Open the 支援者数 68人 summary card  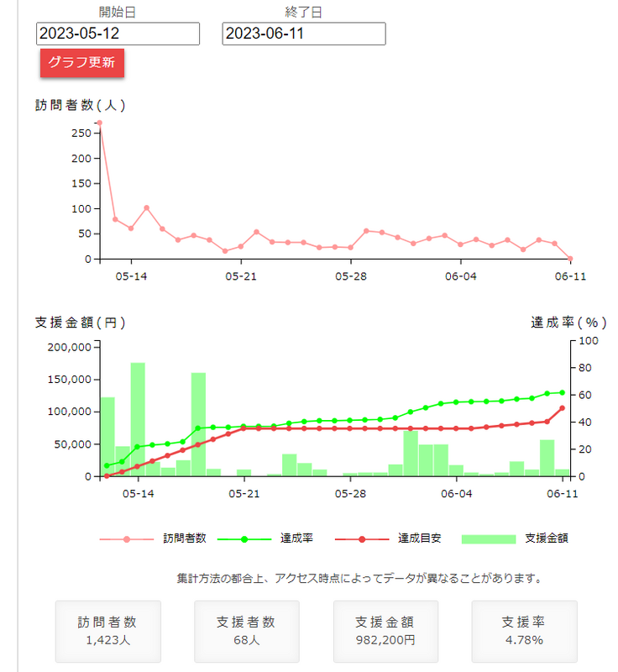(246, 631)
